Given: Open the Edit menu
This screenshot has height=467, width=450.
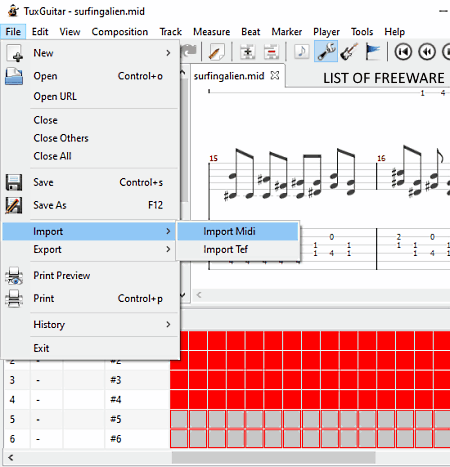Looking at the screenshot, I should click(40, 32).
